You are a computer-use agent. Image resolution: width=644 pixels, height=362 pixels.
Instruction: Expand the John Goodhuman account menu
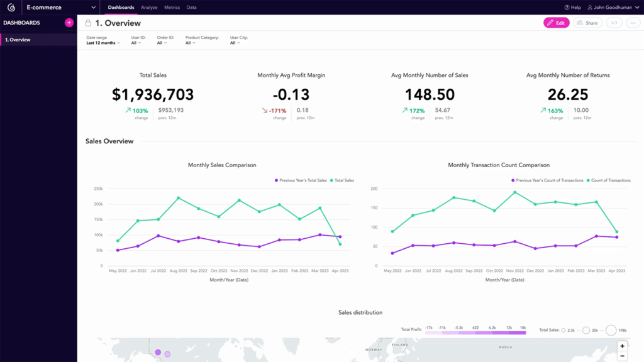613,8
